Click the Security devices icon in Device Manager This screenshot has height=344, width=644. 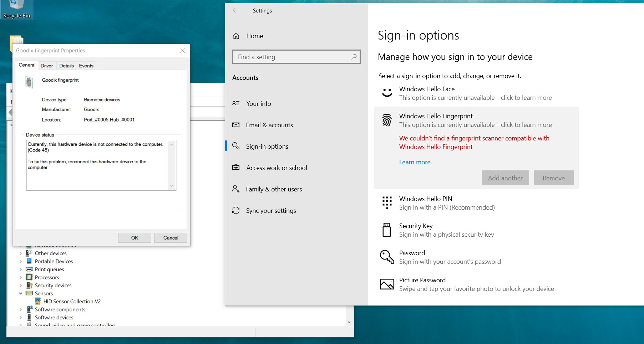(x=29, y=285)
